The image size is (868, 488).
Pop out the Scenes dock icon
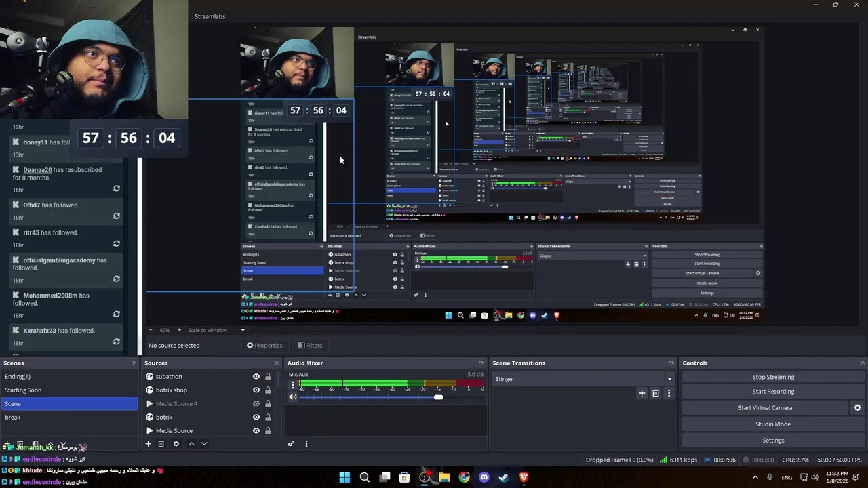[x=134, y=363]
